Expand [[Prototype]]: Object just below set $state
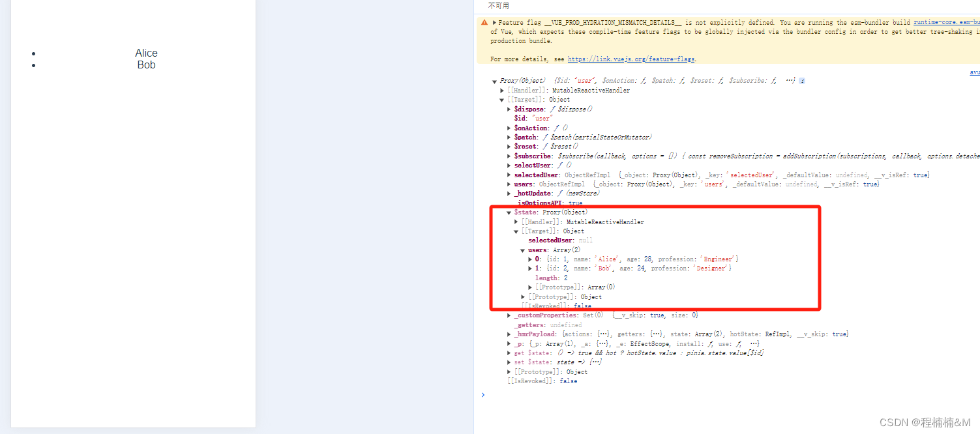 coord(509,372)
